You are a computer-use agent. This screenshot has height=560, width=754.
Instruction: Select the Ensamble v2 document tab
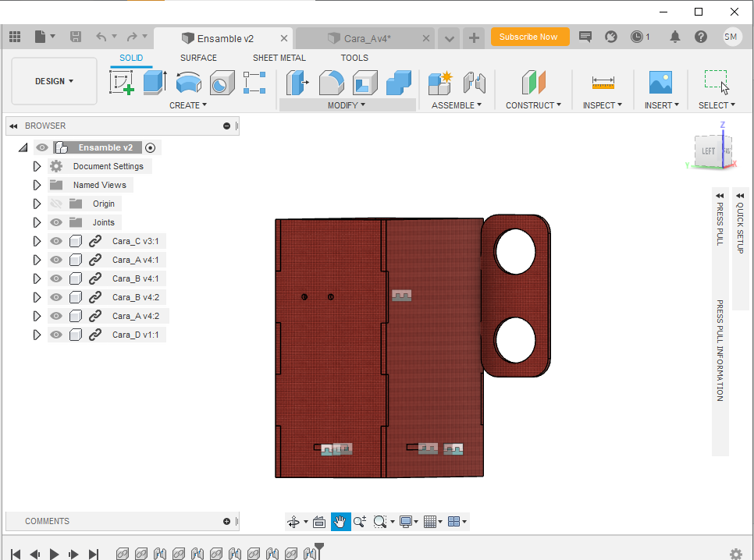pos(225,38)
